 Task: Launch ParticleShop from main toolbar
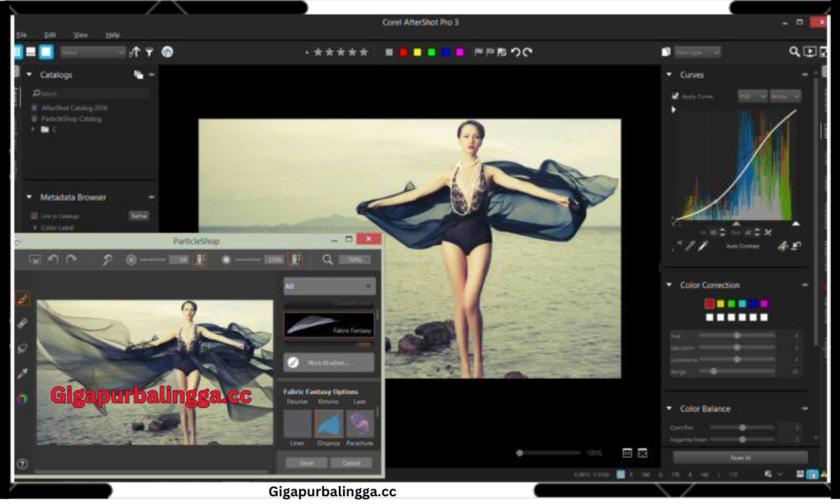(x=167, y=52)
